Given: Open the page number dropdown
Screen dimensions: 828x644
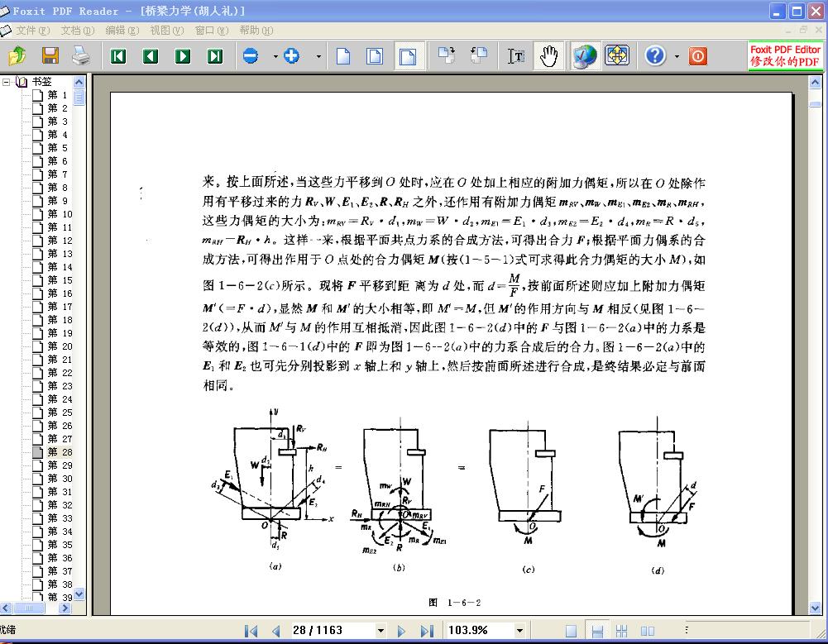Looking at the screenshot, I should 383,631.
